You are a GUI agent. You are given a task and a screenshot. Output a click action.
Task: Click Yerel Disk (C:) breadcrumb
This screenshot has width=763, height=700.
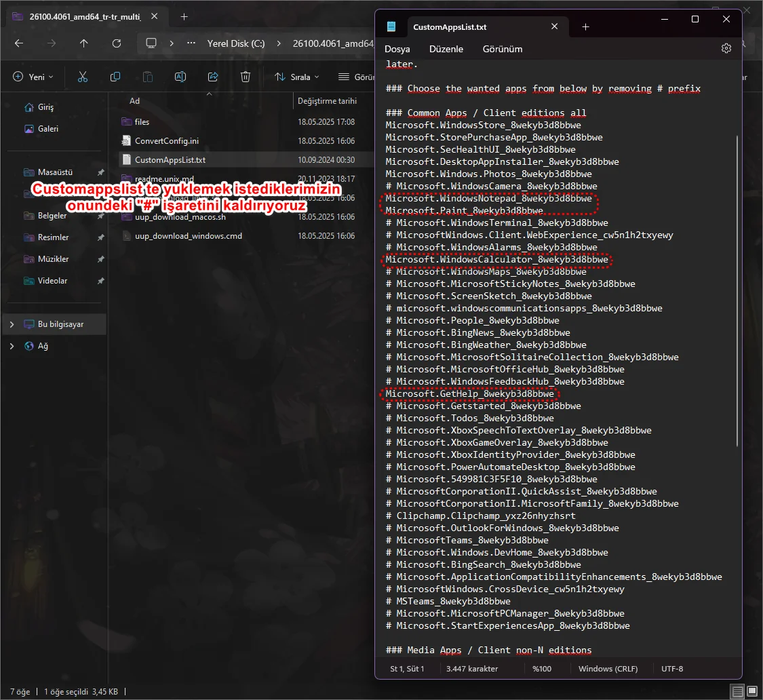[236, 43]
